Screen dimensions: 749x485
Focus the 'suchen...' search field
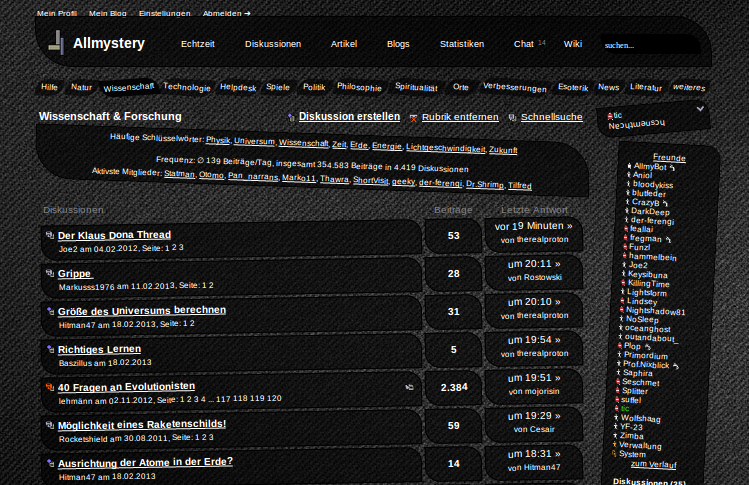click(650, 45)
